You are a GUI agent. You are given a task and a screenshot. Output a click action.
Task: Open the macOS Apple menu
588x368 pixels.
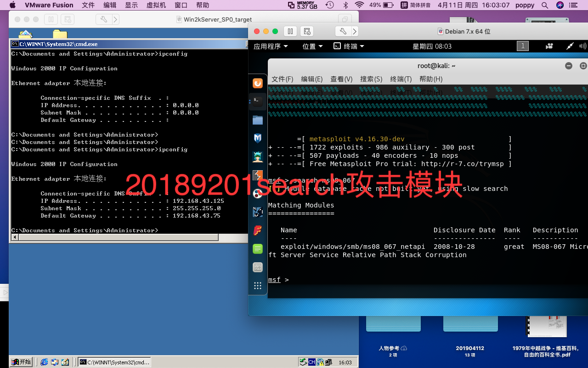pos(12,5)
